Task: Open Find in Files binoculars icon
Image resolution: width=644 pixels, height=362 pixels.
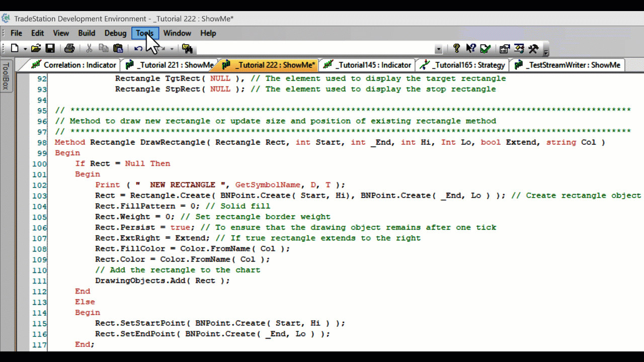Action: coord(187,49)
